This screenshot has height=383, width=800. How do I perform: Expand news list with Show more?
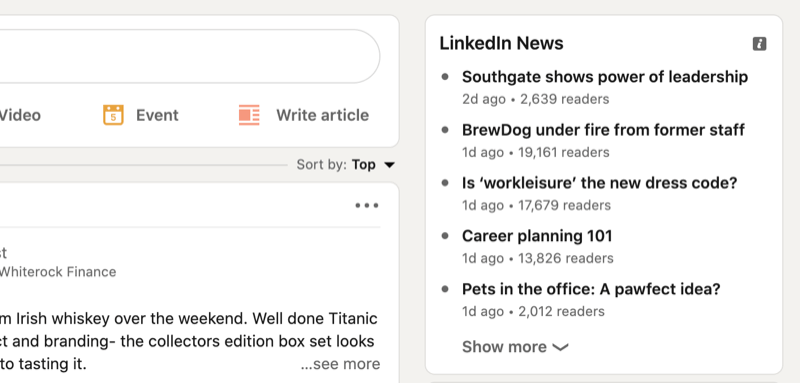pos(515,347)
